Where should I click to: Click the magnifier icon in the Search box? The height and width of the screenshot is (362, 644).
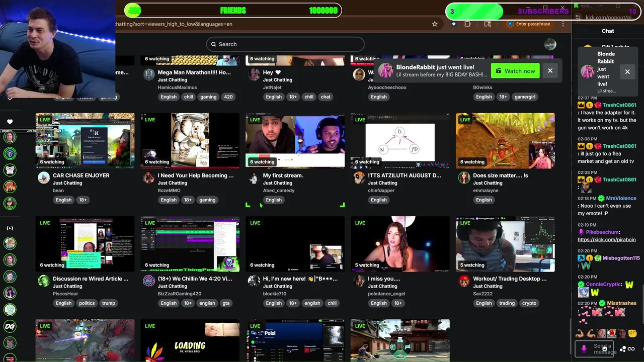(x=213, y=44)
